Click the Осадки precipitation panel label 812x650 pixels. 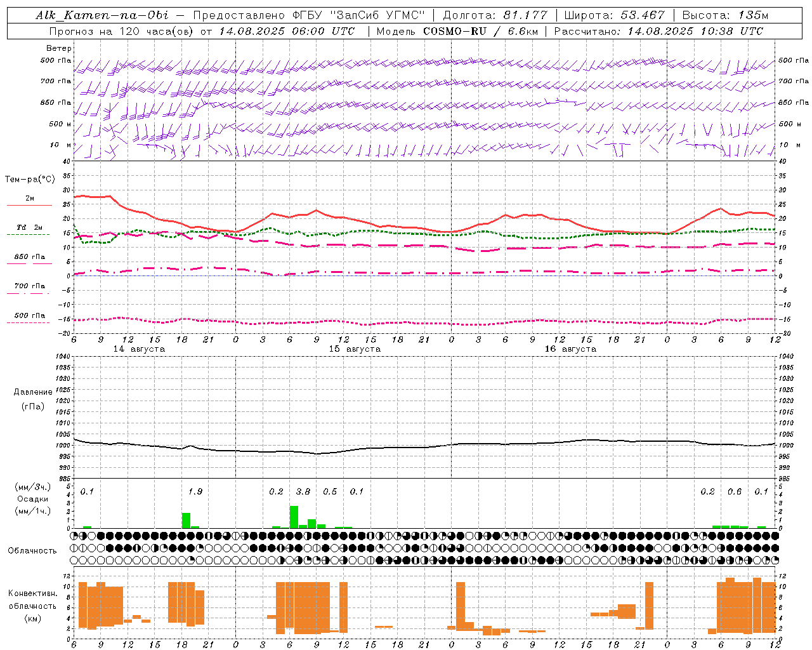(x=33, y=499)
